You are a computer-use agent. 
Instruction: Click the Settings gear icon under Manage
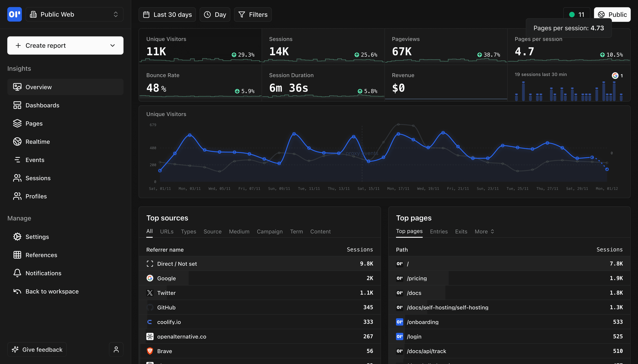click(x=17, y=236)
